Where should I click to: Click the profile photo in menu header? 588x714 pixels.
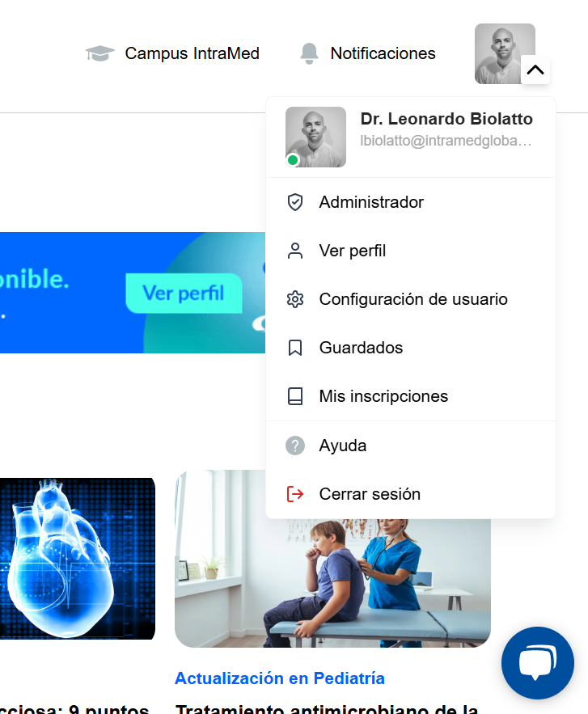point(315,137)
